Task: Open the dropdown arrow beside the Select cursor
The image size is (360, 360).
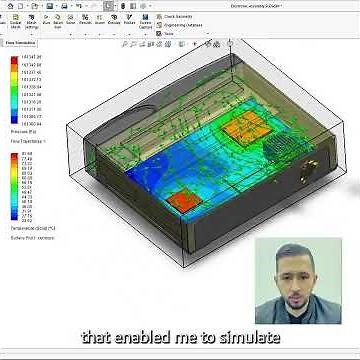Action: point(115,6)
